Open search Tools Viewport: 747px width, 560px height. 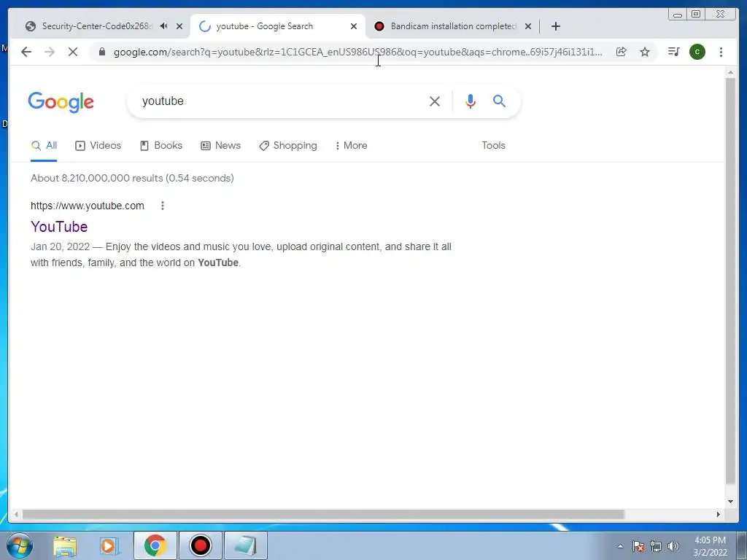(x=494, y=146)
